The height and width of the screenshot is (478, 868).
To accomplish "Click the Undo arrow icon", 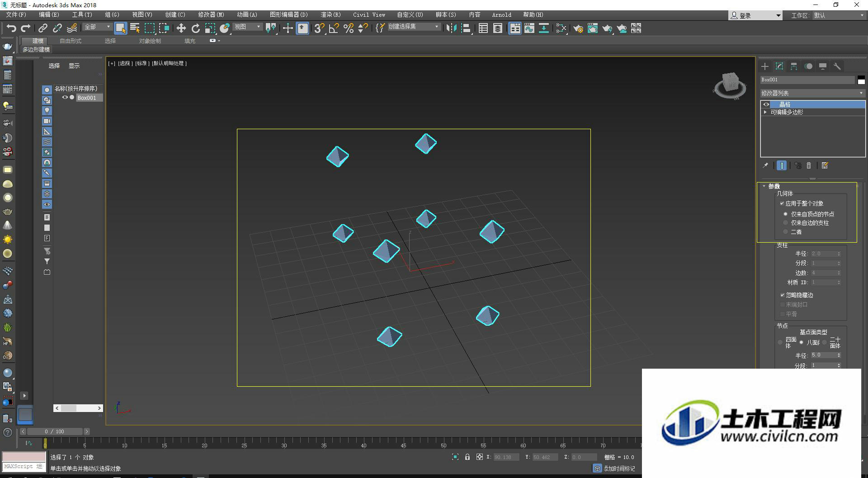I will tap(11, 28).
